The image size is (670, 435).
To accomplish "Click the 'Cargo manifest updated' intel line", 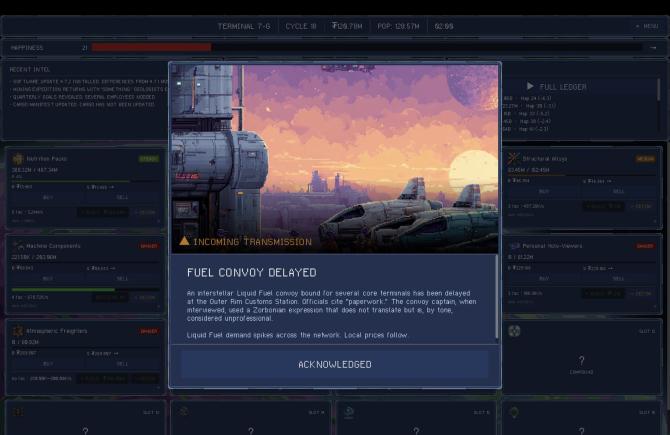I will [83, 104].
